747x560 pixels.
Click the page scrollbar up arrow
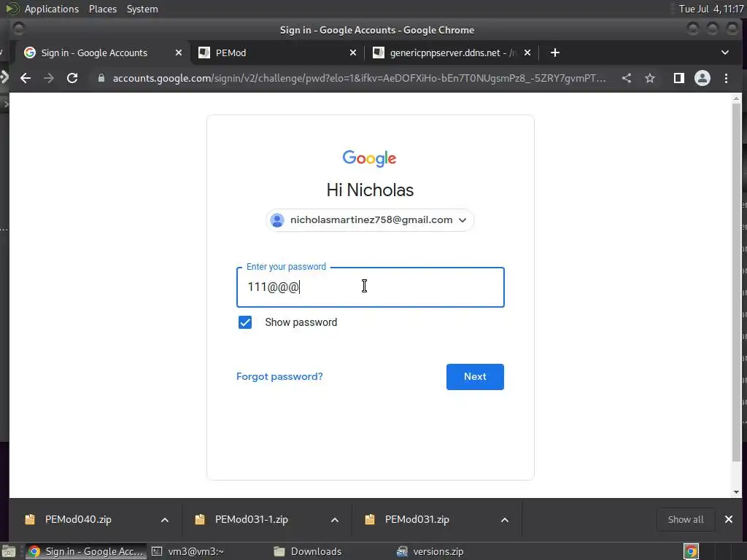[x=737, y=98]
